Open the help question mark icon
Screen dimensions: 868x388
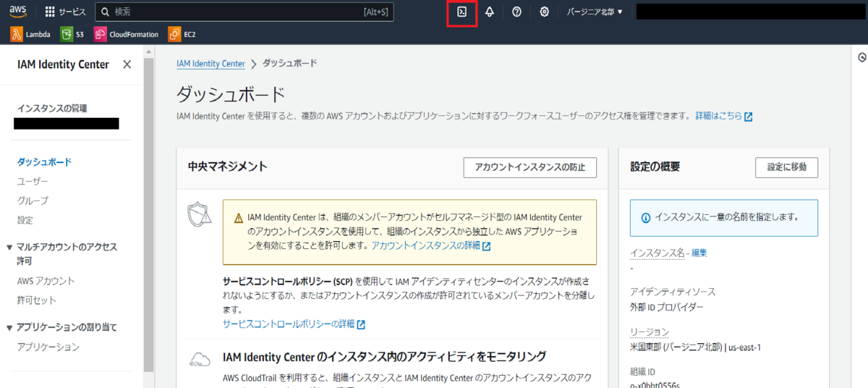(x=516, y=12)
